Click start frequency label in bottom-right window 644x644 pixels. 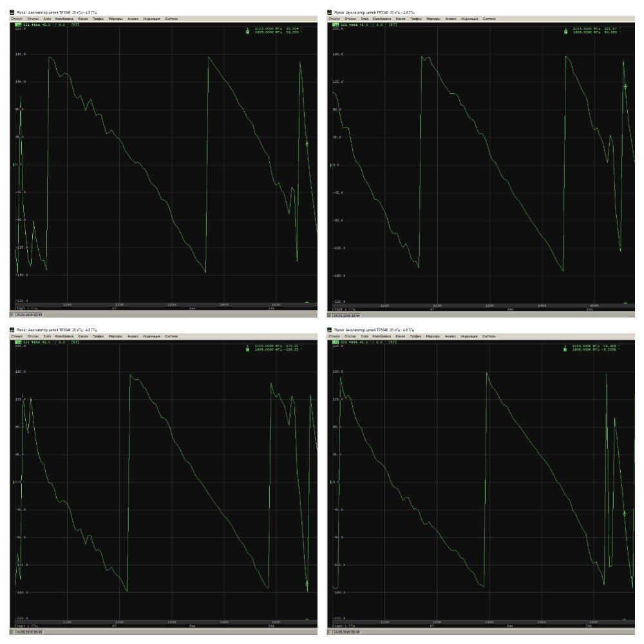click(344, 626)
